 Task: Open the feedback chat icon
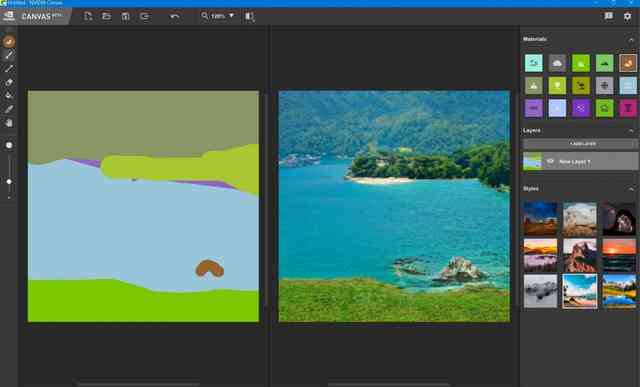609,16
